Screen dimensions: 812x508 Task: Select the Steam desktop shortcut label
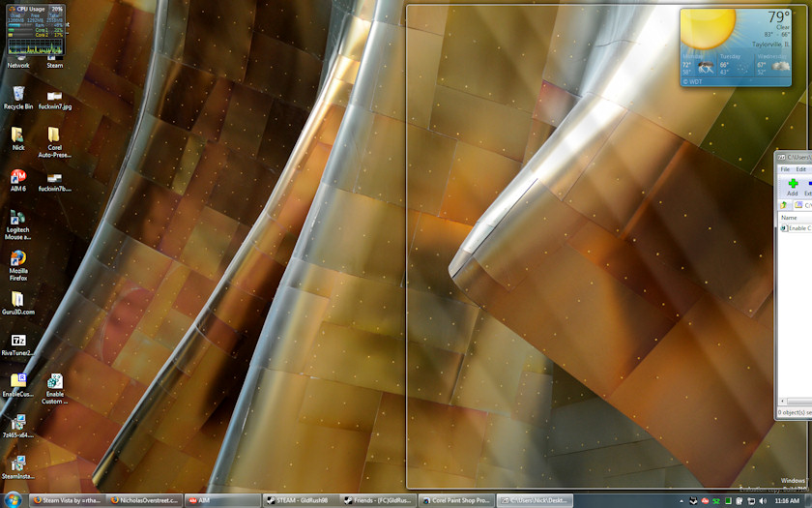pyautogui.click(x=55, y=66)
